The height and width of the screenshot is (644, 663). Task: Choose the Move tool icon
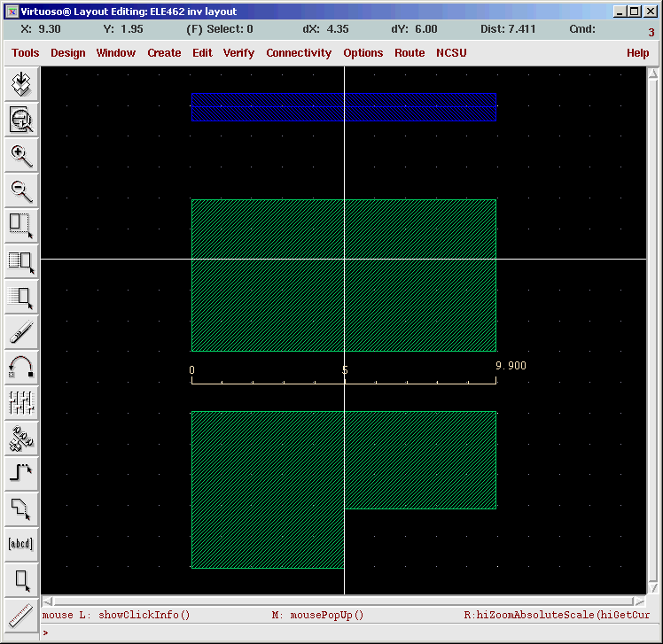(x=21, y=297)
